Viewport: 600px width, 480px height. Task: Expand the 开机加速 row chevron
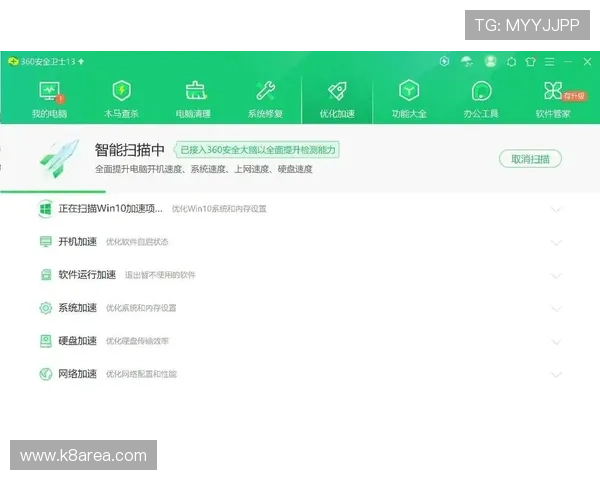(556, 242)
